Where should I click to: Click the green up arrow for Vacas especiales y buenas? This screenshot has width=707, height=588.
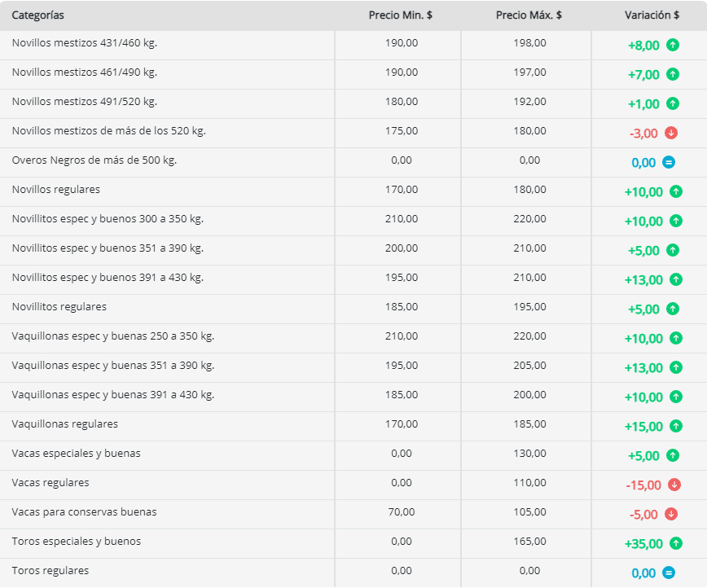point(673,456)
